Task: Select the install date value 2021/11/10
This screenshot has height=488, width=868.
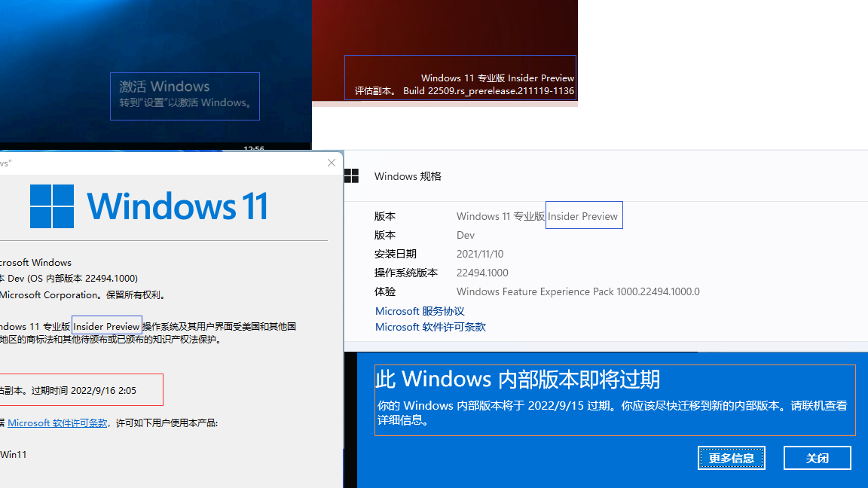Action: coord(480,254)
